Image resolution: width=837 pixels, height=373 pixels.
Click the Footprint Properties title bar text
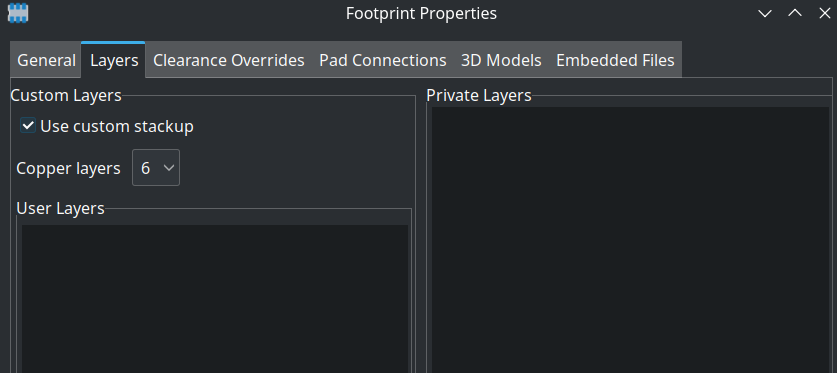[x=421, y=13]
